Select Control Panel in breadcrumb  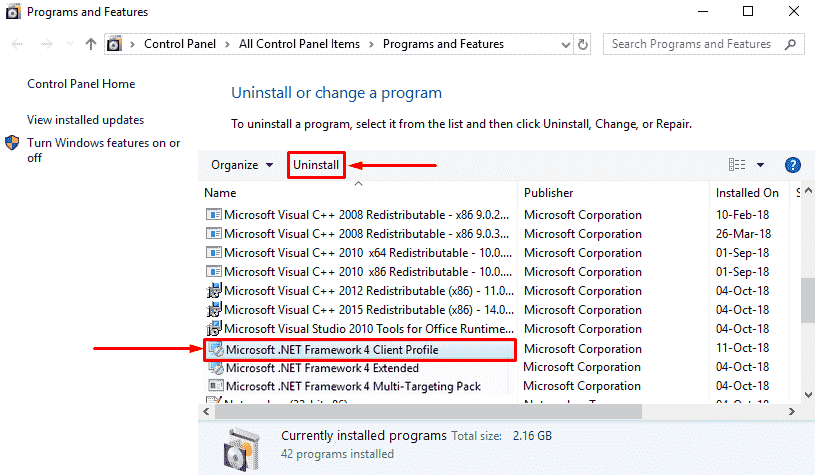(180, 44)
